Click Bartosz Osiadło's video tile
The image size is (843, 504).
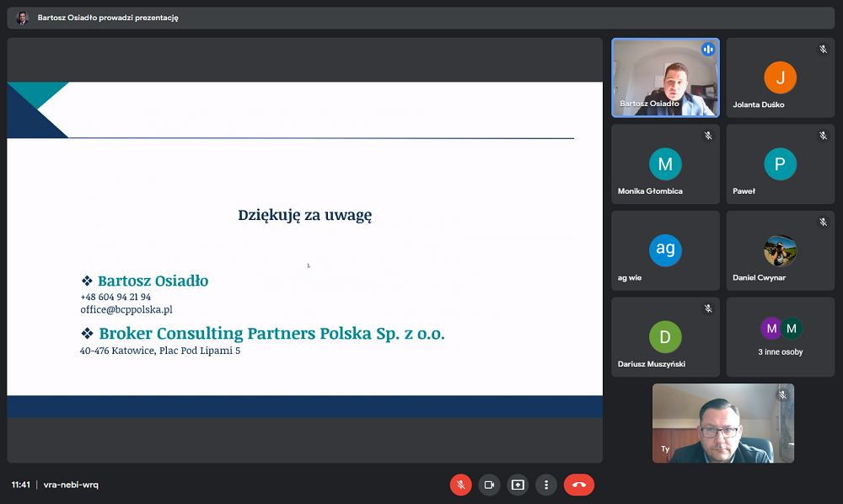coord(665,78)
